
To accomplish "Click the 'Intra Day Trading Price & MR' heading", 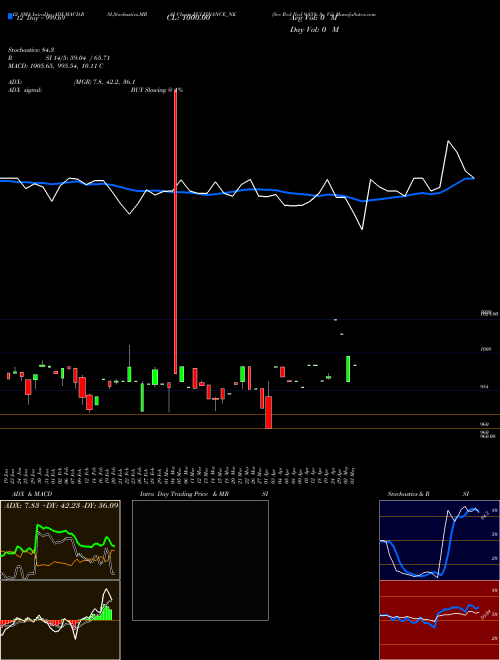I will pos(184,494).
